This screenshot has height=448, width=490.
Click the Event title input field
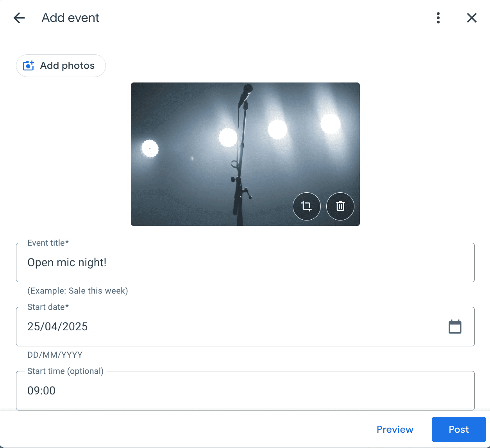point(245,262)
